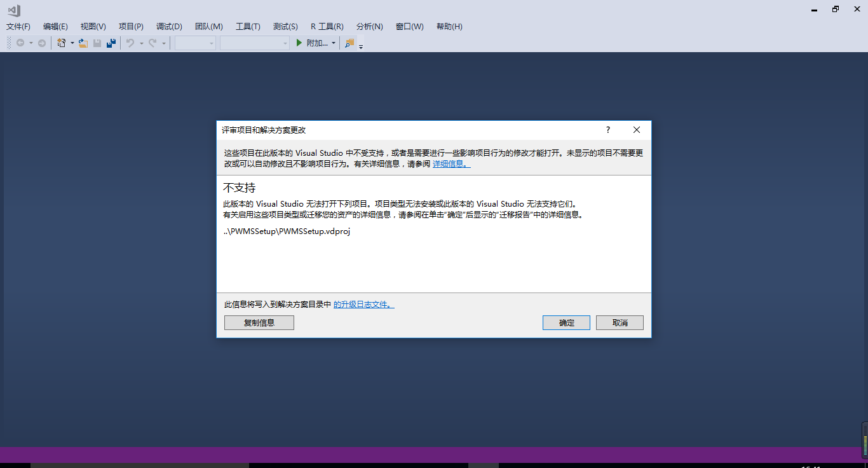Click the 取消 button

tap(620, 323)
